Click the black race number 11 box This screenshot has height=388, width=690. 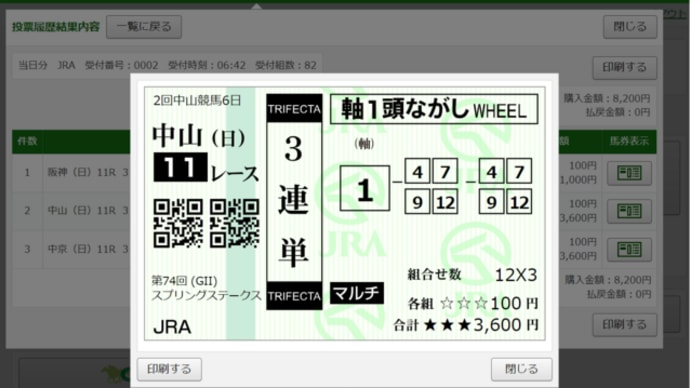pyautogui.click(x=180, y=167)
